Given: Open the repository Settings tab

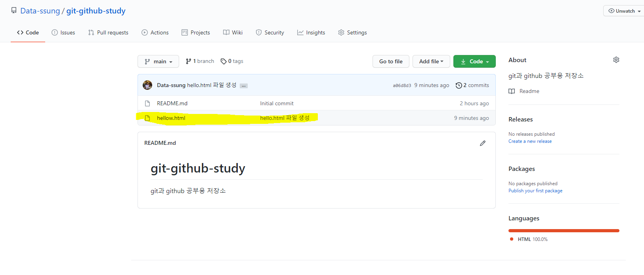Looking at the screenshot, I should coord(352,32).
